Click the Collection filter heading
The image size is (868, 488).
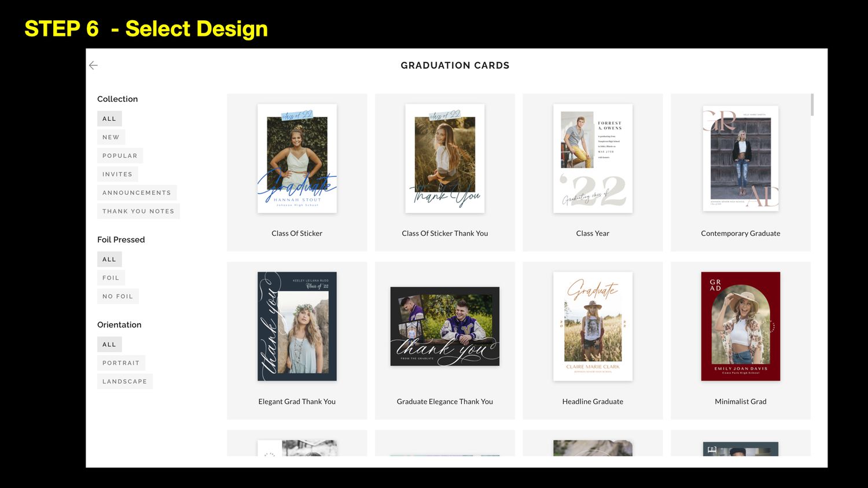[x=117, y=99]
